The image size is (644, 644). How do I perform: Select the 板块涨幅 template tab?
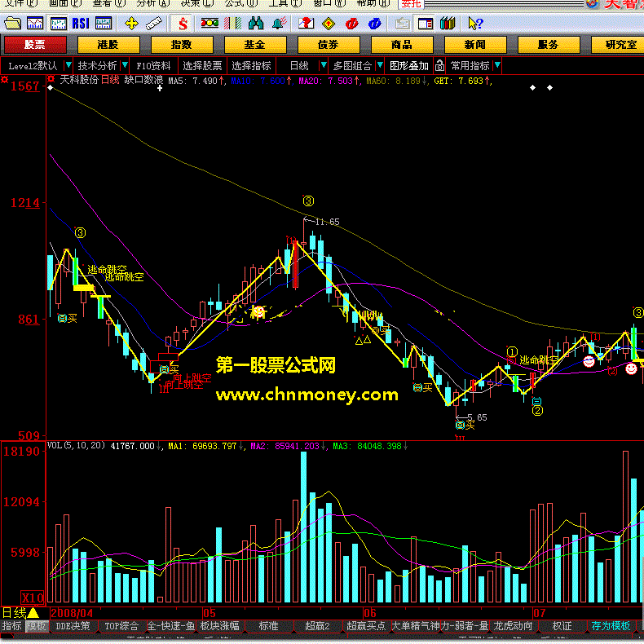click(220, 626)
